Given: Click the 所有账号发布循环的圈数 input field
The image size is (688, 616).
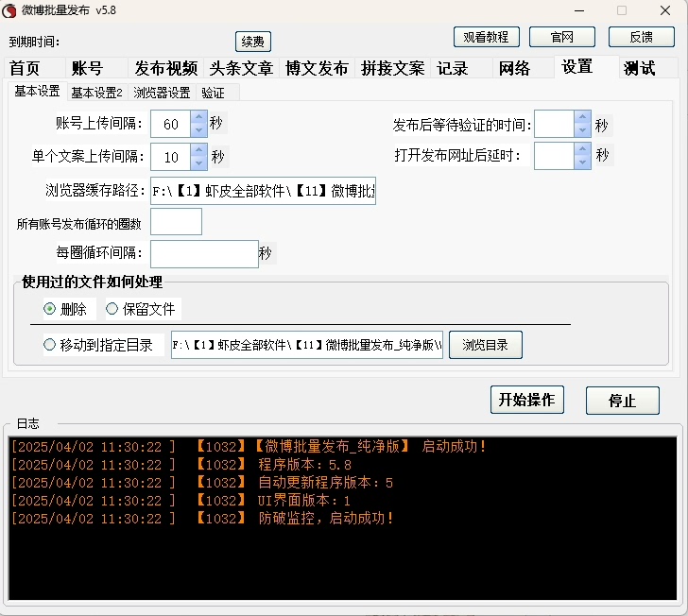Looking at the screenshot, I should 176,222.
